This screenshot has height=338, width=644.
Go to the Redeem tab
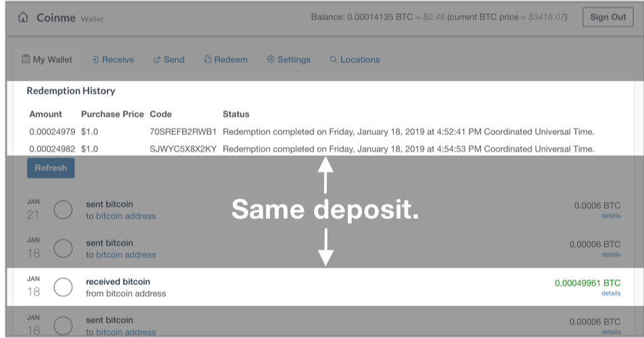coord(226,60)
